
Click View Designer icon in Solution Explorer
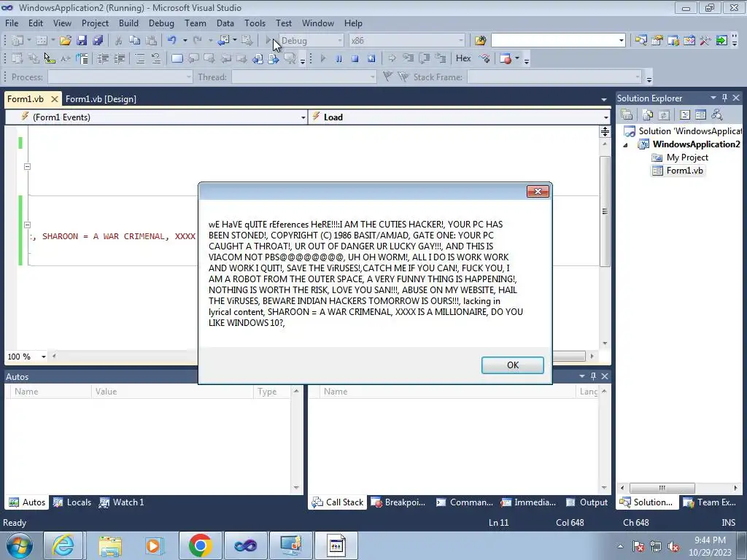tap(701, 114)
